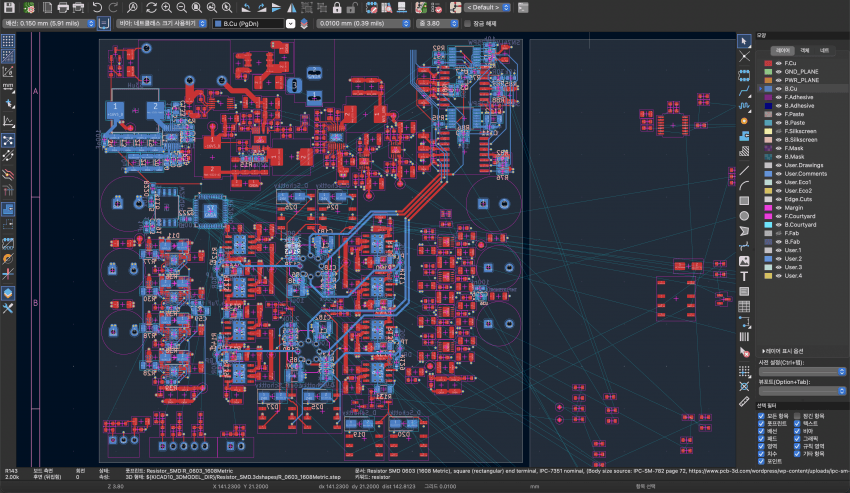Switch to the 객체 tab
850x493 pixels.
804,50
